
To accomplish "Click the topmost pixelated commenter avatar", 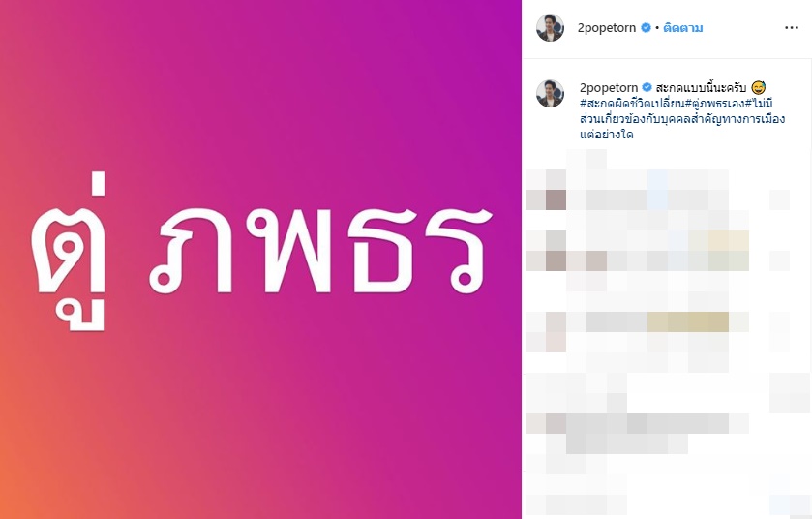I will tap(556, 199).
